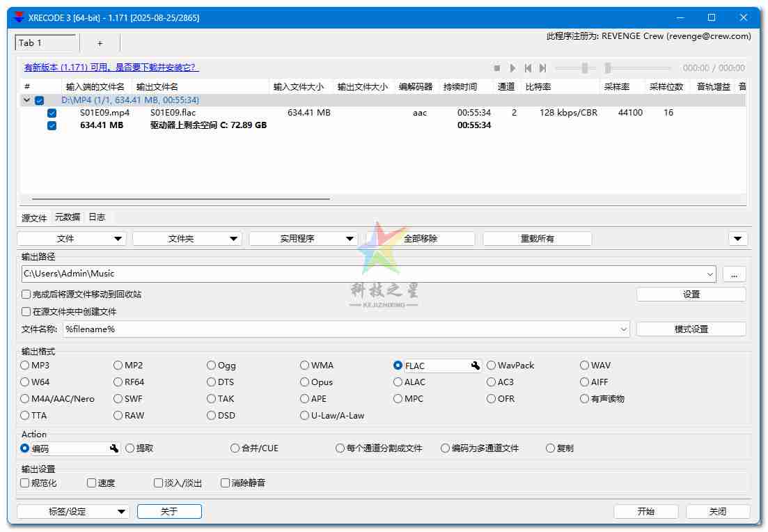Uncheck the S01E09.mp4 file checkbox
Image resolution: width=768 pixels, height=532 pixels.
[x=52, y=113]
